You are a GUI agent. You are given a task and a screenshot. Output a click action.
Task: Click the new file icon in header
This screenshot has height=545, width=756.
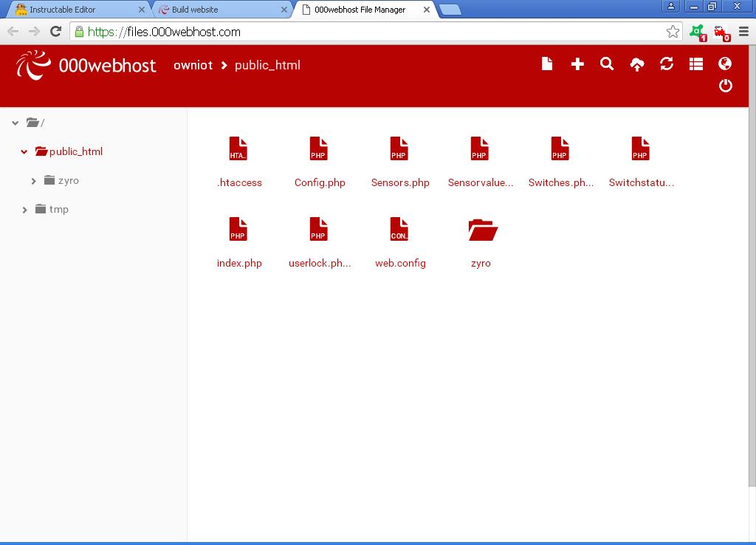tap(547, 64)
